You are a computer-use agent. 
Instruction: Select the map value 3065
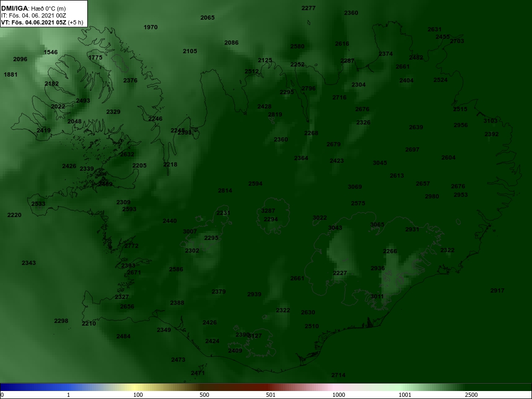point(377,225)
